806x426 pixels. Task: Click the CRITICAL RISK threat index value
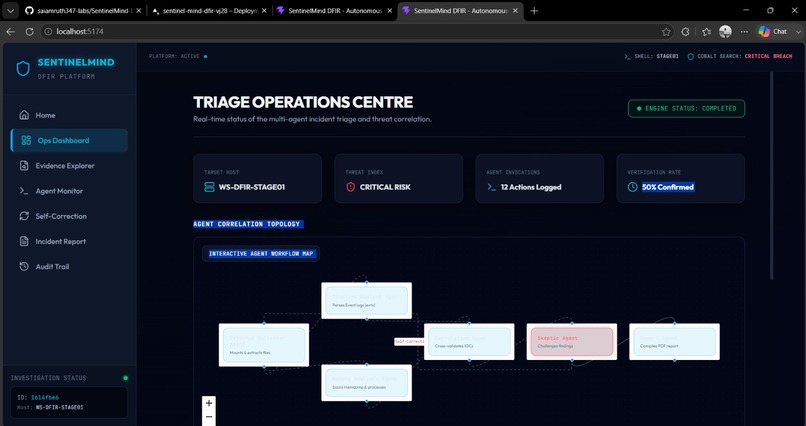385,187
